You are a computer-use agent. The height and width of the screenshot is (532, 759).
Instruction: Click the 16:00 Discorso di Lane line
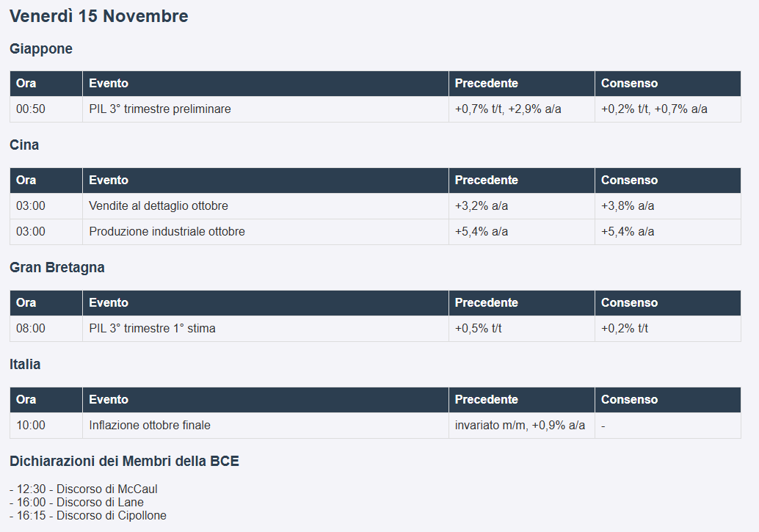(76, 502)
